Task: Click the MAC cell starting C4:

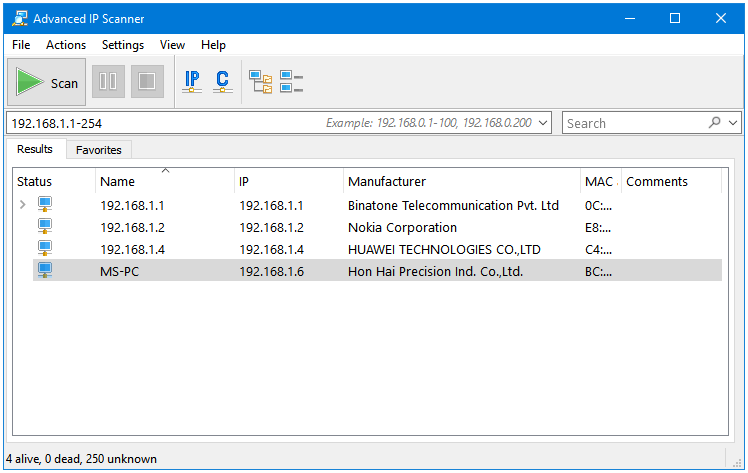Action: tap(598, 249)
